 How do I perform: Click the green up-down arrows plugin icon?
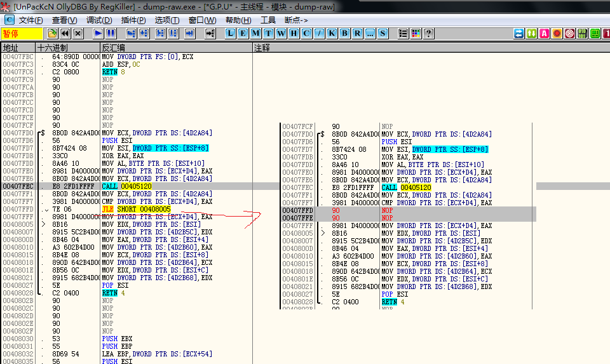click(x=531, y=34)
